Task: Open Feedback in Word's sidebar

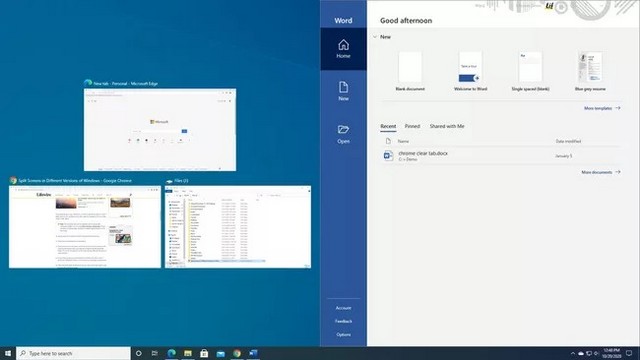Action: (x=343, y=321)
